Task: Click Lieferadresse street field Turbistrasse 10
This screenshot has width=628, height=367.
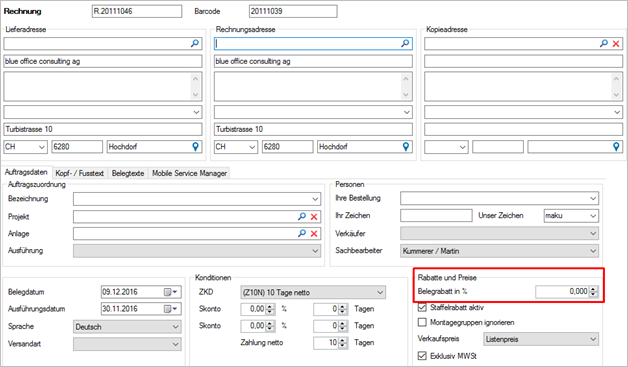Action: point(103,129)
